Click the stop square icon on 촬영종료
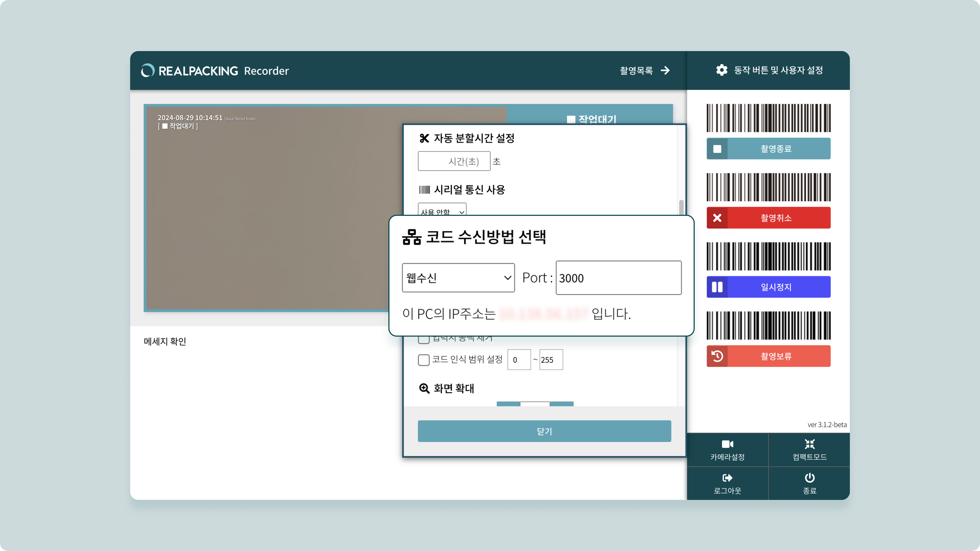This screenshot has width=980, height=551. 717,149
